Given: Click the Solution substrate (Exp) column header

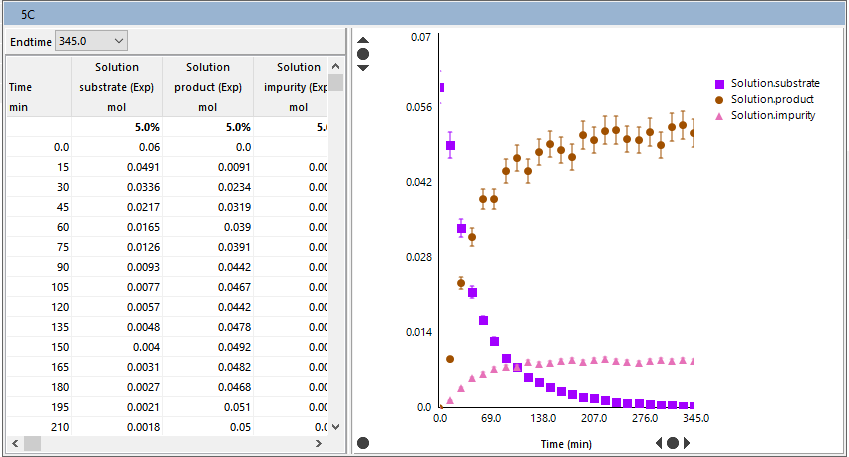Looking at the screenshot, I should [117, 87].
